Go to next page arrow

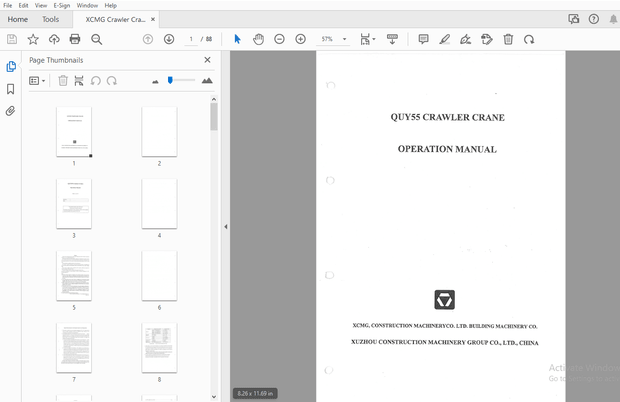pyautogui.click(x=169, y=39)
